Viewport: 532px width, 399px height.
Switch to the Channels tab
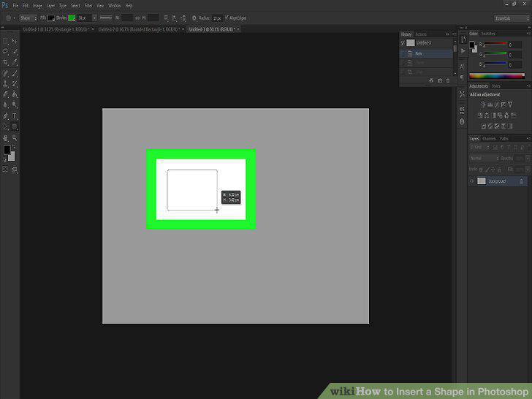(490, 138)
